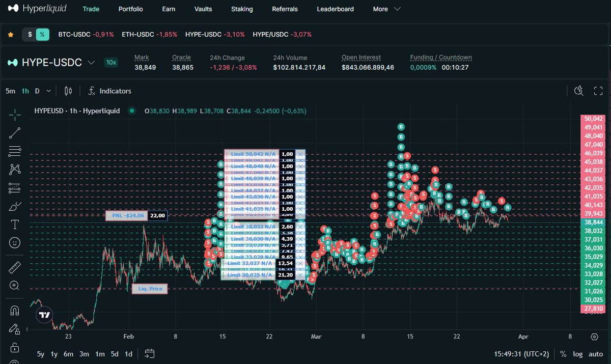Select the brush drawing tool
Viewport: 611px width, 364px height.
click(x=15, y=206)
